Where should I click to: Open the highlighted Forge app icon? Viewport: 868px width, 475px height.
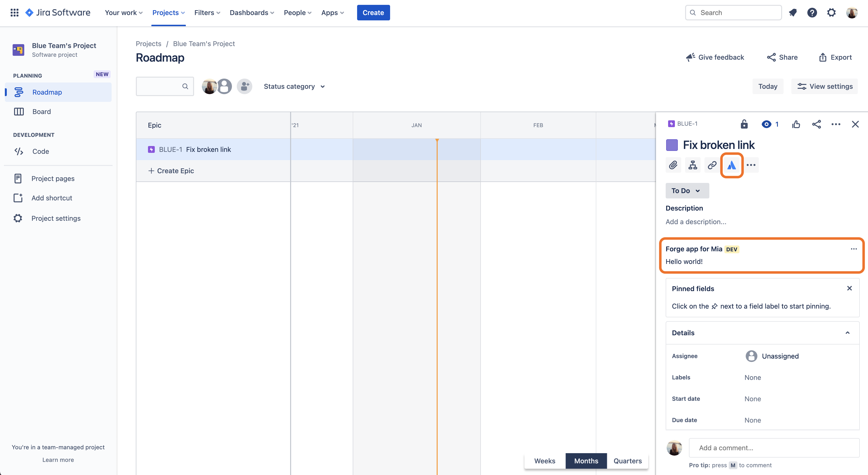pos(731,165)
